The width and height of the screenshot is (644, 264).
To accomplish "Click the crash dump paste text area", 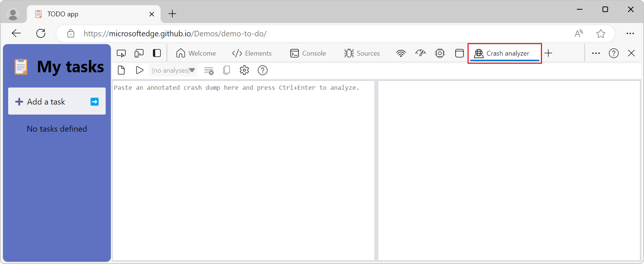I will [244, 171].
